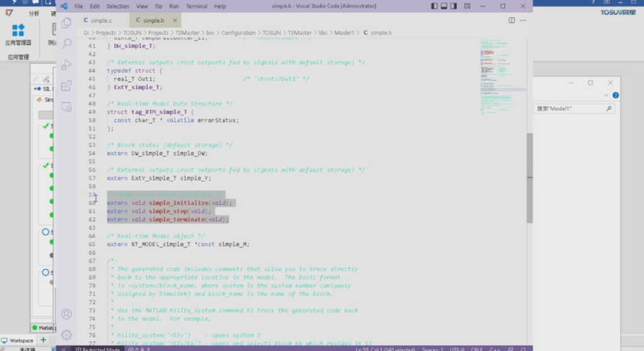The height and width of the screenshot is (351, 644).
Task: Toggle the primary side bar visibility
Action: click(434, 6)
